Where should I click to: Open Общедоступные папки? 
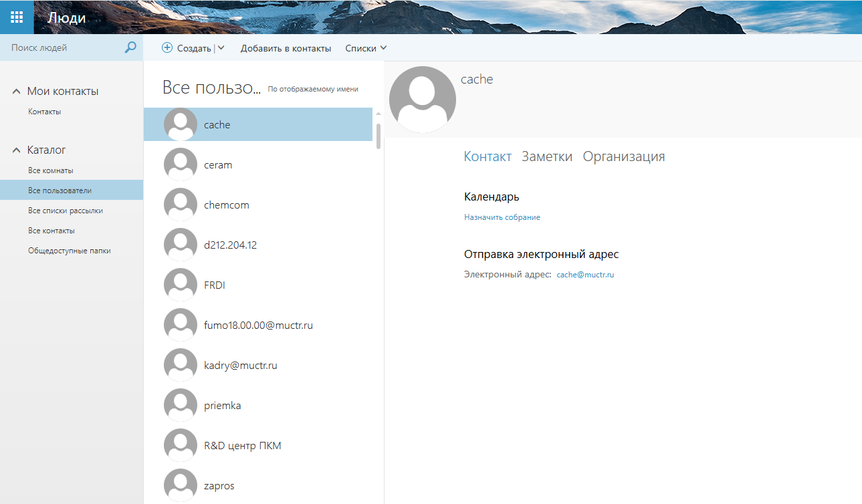click(70, 251)
